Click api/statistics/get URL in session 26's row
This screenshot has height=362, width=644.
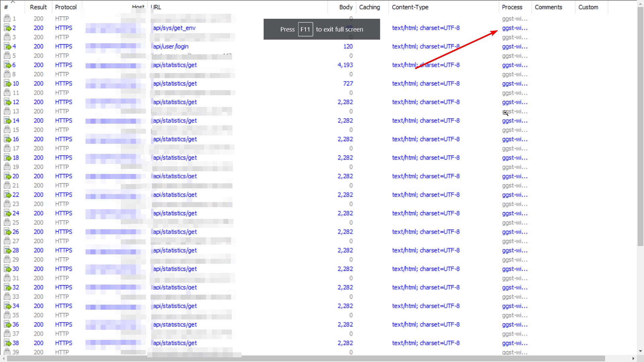[175, 232]
